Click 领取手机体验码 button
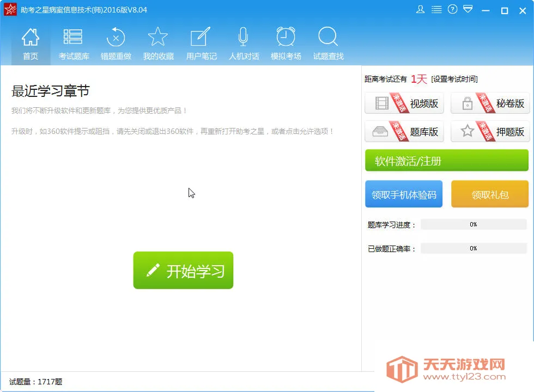 [404, 194]
